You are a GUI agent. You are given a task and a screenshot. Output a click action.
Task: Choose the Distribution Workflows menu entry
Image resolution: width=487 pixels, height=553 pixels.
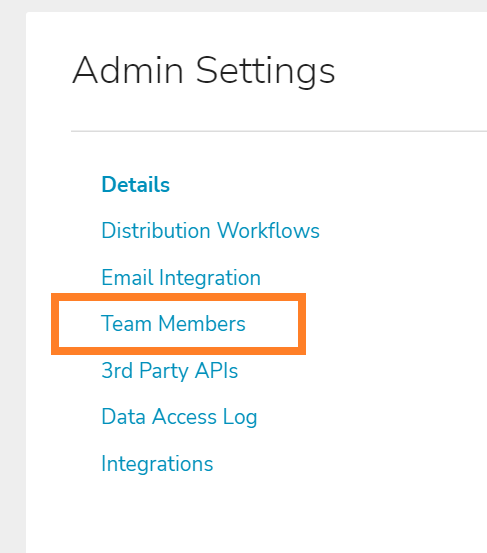pos(211,231)
